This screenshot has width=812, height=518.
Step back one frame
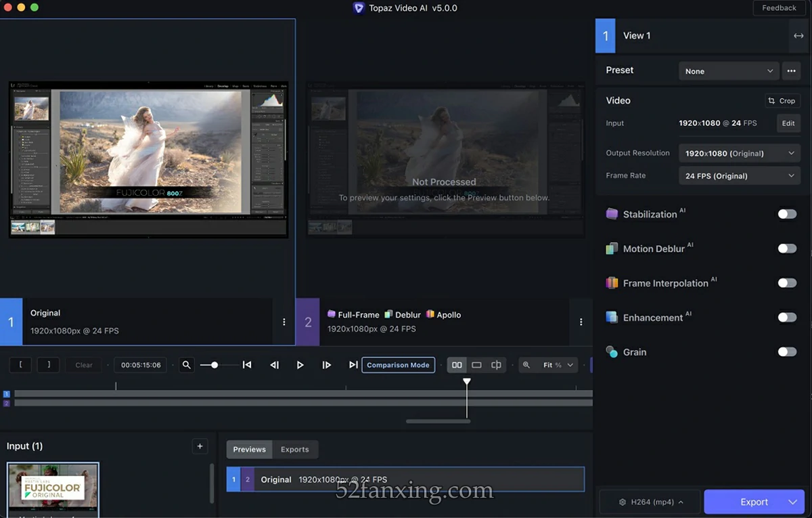point(274,365)
